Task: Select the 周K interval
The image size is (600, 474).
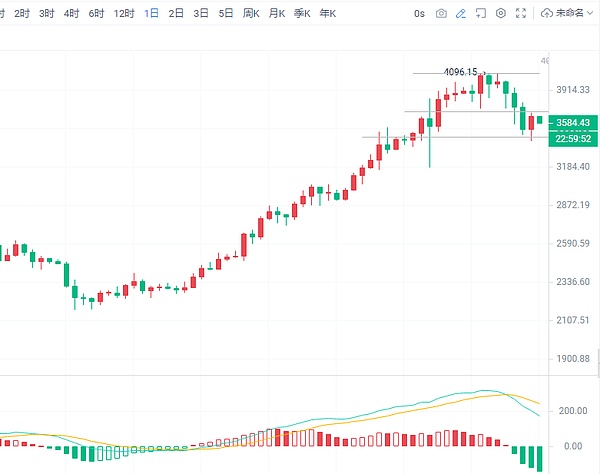Action: [x=251, y=14]
